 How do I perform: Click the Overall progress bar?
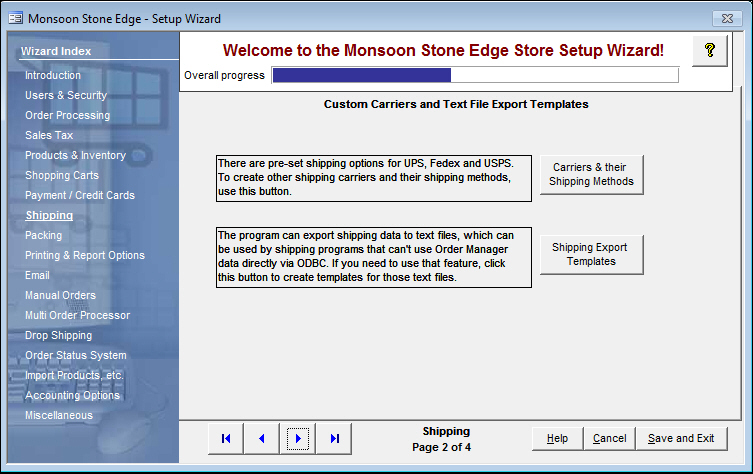click(475, 75)
